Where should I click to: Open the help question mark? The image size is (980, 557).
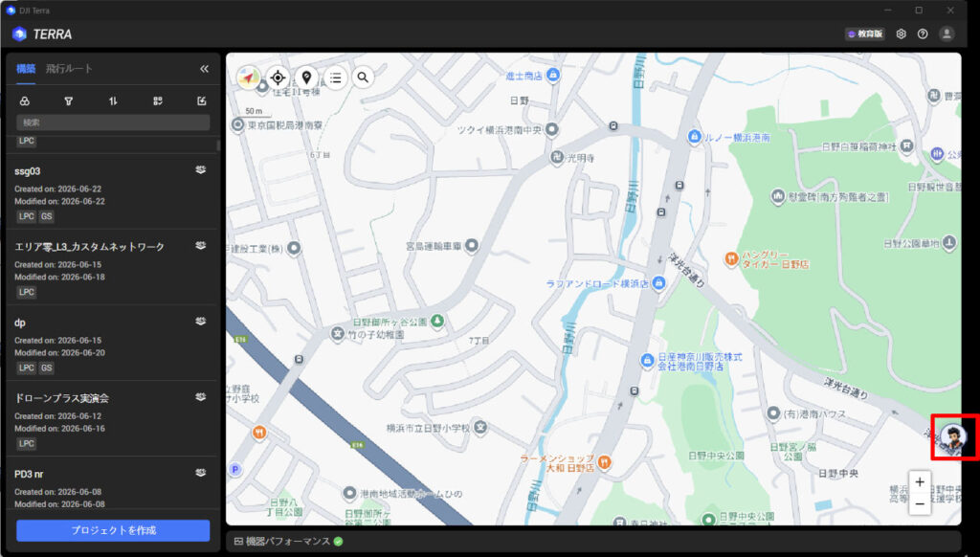[x=923, y=33]
